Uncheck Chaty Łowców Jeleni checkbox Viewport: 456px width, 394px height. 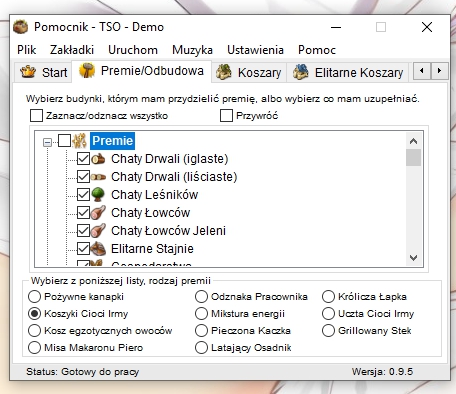(x=83, y=231)
